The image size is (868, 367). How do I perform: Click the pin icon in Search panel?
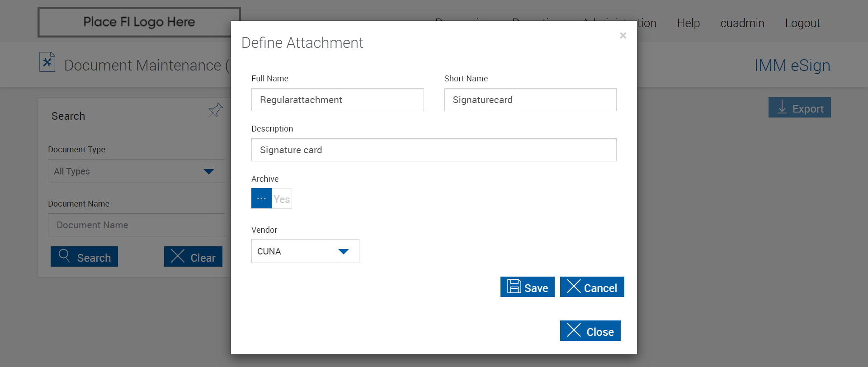click(216, 110)
